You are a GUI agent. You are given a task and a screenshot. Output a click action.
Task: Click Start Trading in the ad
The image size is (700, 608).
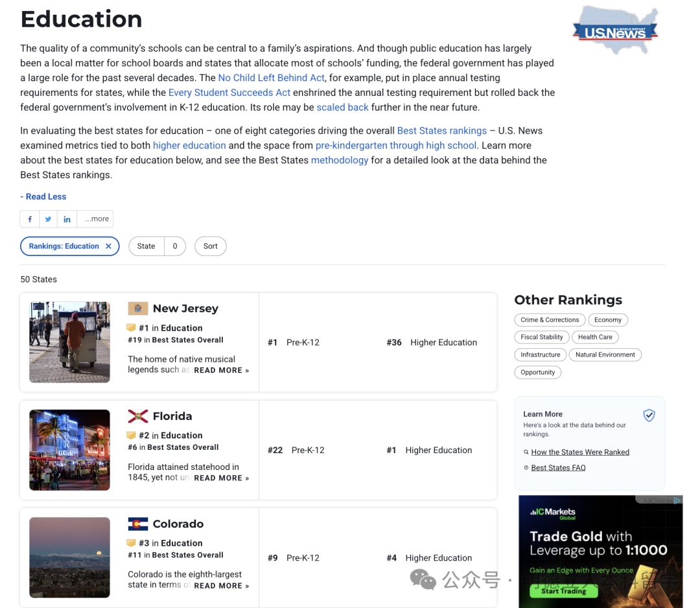point(563,591)
